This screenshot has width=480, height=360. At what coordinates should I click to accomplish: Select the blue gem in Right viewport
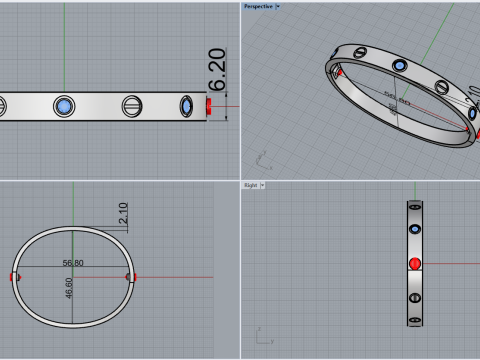point(415,229)
